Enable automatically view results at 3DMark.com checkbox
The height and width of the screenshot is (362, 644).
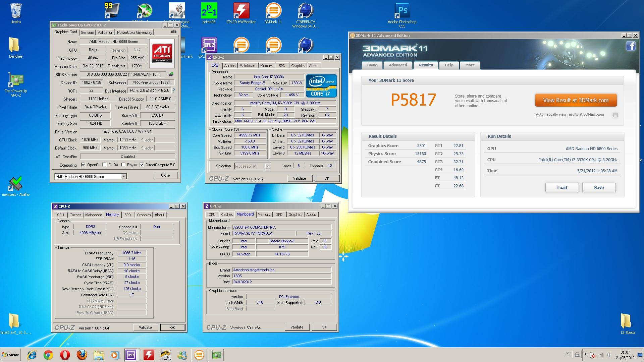[x=615, y=115]
